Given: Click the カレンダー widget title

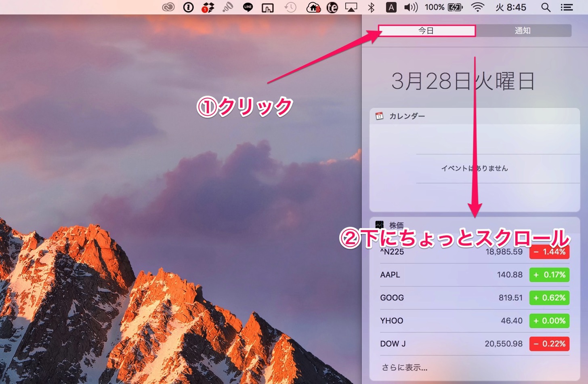Looking at the screenshot, I should coord(407,116).
